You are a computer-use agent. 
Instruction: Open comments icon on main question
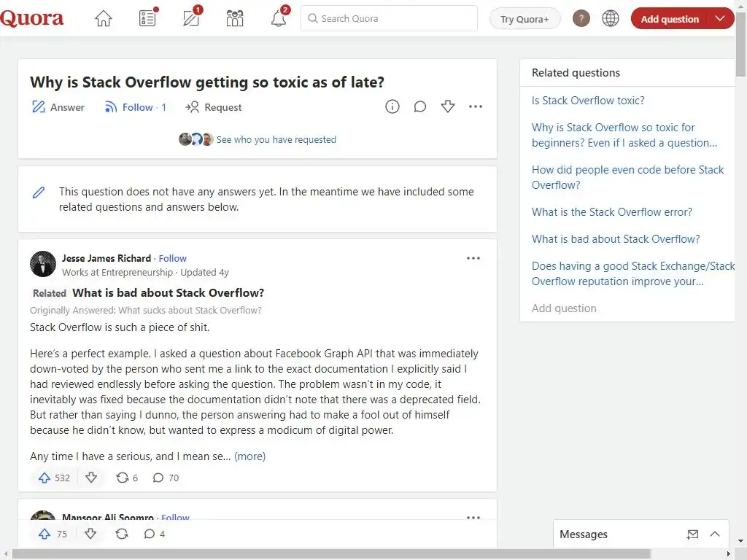point(419,106)
